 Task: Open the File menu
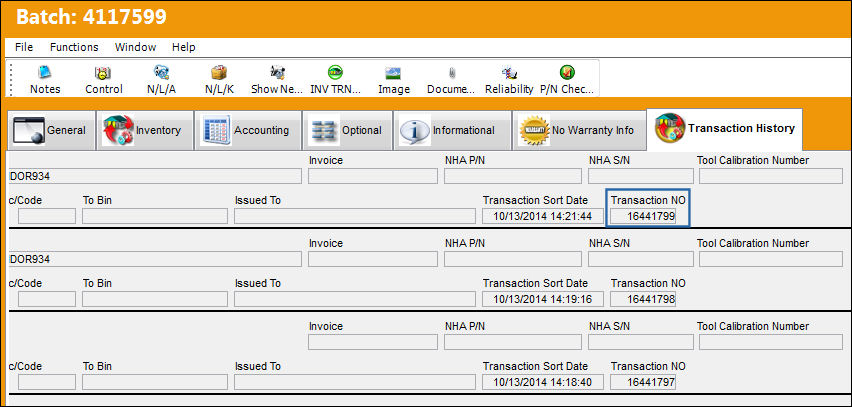(x=24, y=47)
